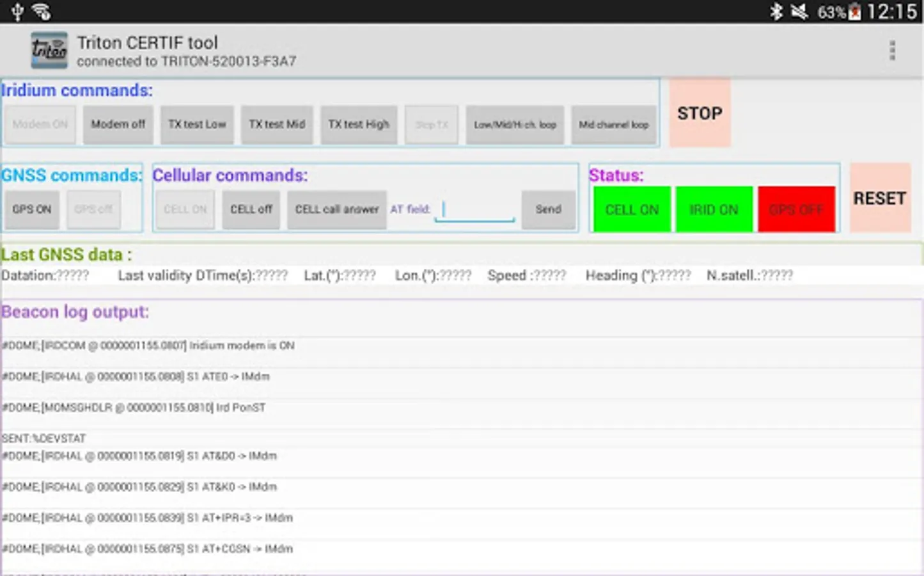The image size is (924, 576).
Task: Click the GPS off button
Action: [x=93, y=209]
